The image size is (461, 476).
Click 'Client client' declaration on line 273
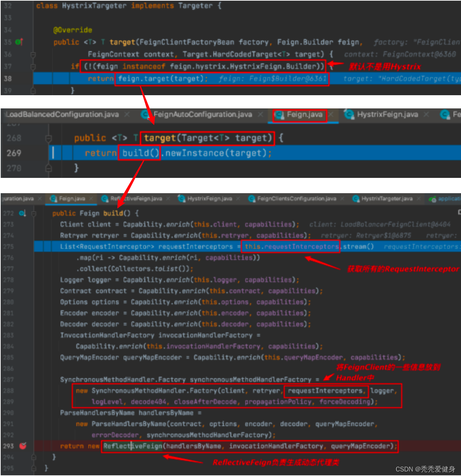tap(85, 224)
